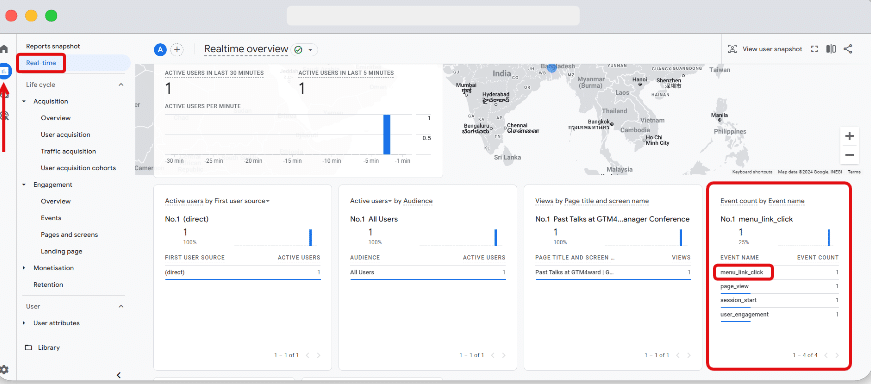Open Keyboard shortcuts link on the map
This screenshot has width=871, height=384.
coord(752,172)
